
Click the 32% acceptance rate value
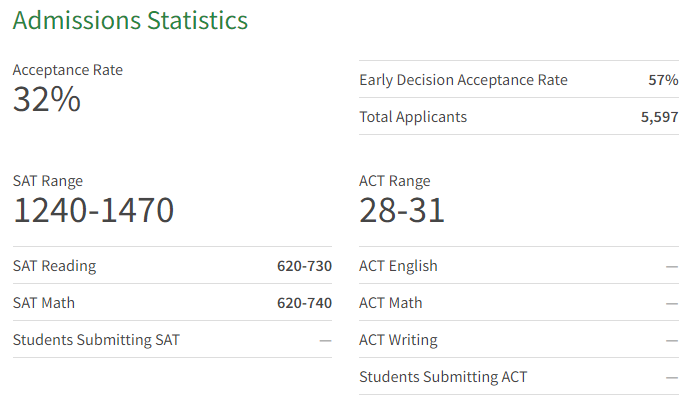point(47,99)
